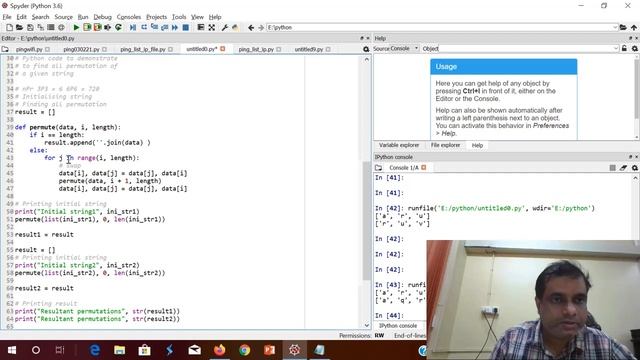Switch to pingwifi.py editor tab
The image size is (640, 360).
tap(29, 49)
